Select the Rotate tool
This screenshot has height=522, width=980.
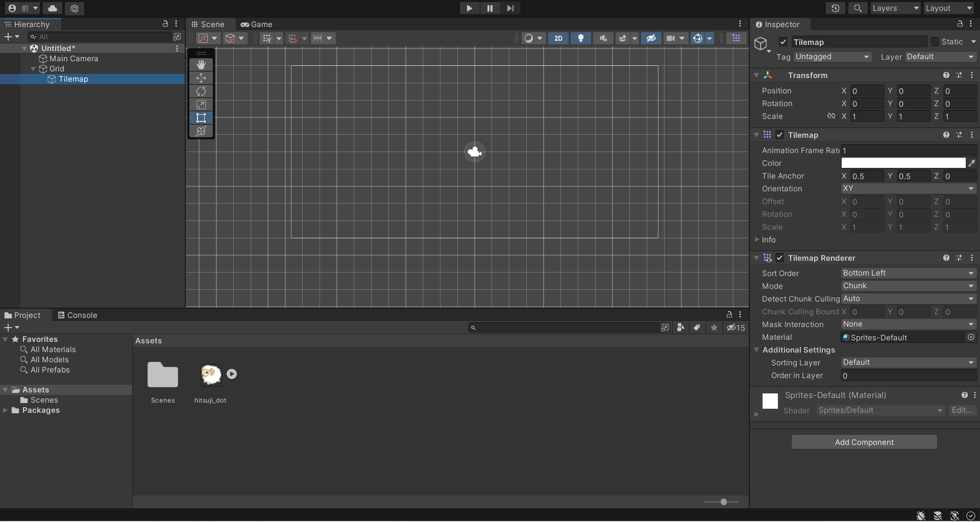[201, 91]
